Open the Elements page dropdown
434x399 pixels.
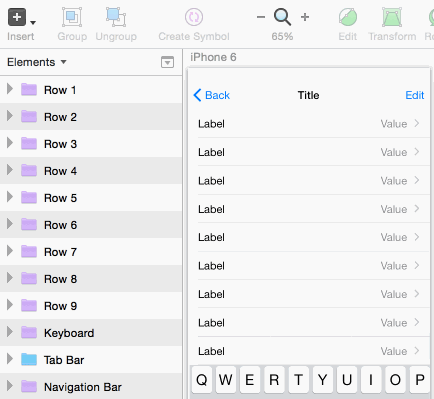37,62
